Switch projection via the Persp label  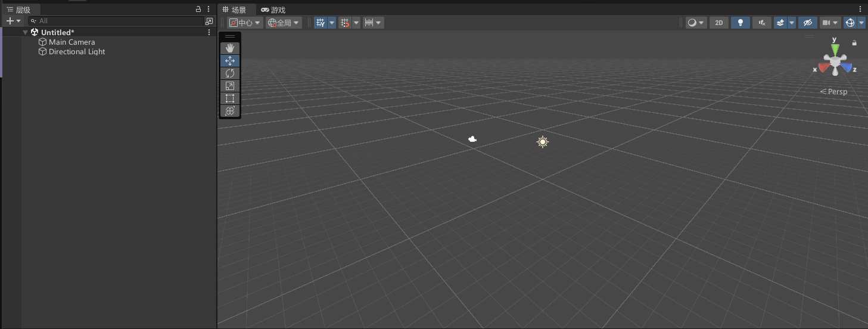coord(834,92)
